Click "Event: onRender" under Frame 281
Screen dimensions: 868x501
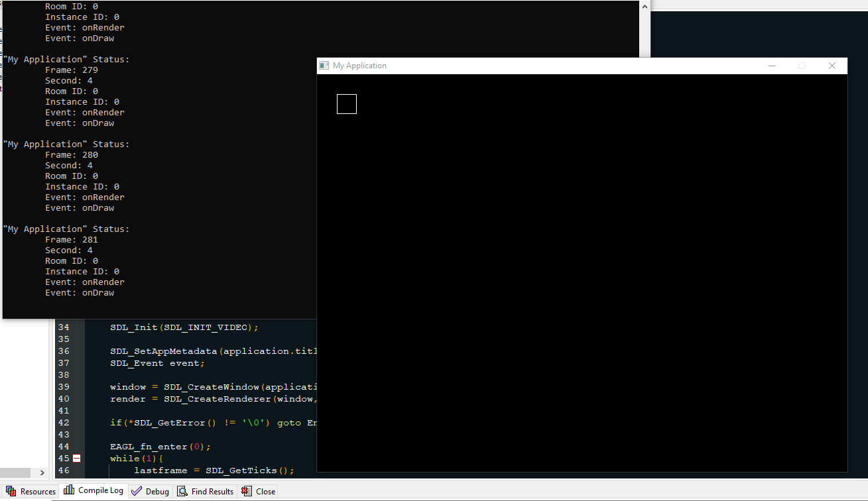tap(85, 282)
